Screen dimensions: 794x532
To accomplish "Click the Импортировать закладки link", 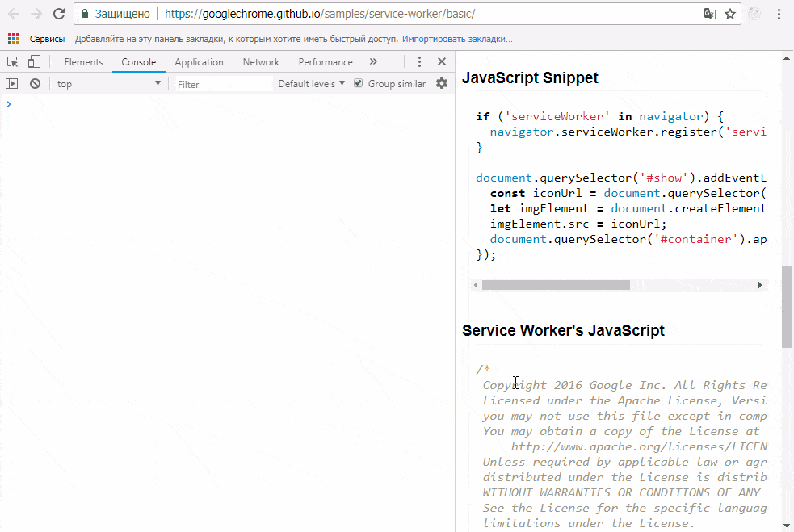I will (457, 39).
